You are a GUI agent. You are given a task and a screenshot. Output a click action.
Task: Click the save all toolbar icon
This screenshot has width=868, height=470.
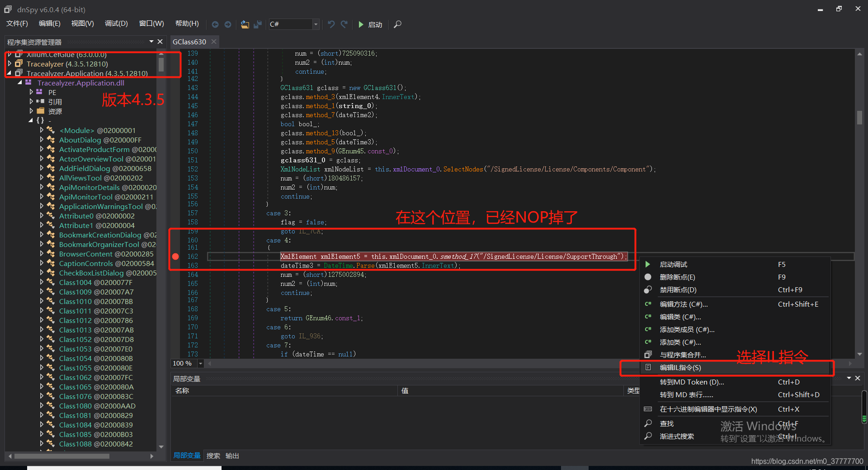258,24
